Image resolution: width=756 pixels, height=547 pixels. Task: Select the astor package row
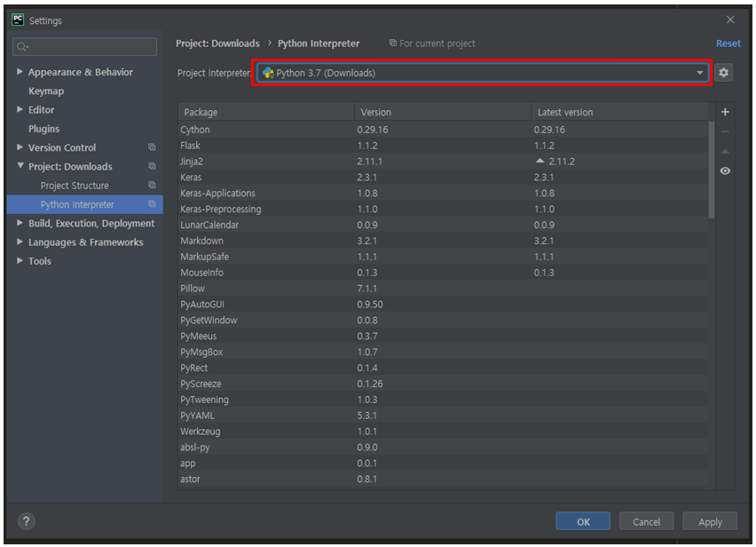click(x=443, y=480)
